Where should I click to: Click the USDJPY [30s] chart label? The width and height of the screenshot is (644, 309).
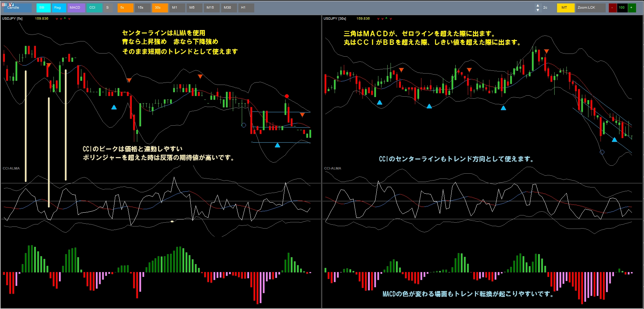click(x=335, y=19)
